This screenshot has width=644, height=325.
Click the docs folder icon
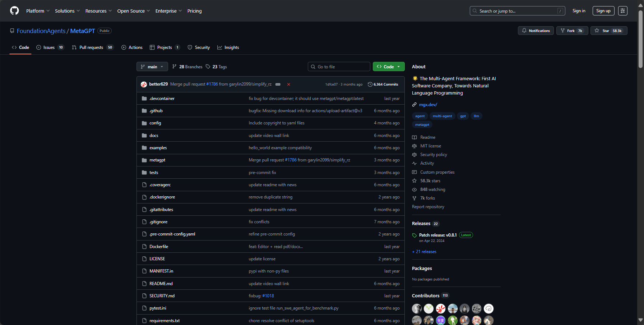pyautogui.click(x=144, y=136)
